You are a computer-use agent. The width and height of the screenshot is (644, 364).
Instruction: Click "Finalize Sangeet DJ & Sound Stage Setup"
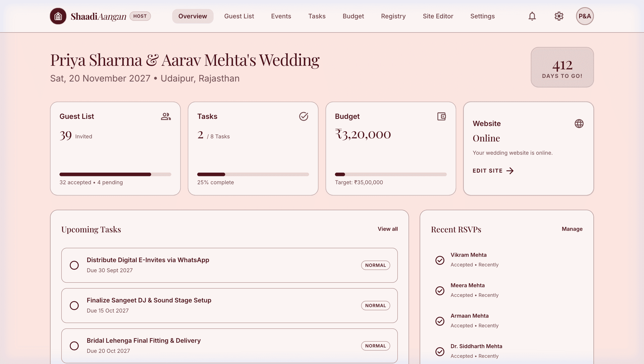tap(149, 300)
